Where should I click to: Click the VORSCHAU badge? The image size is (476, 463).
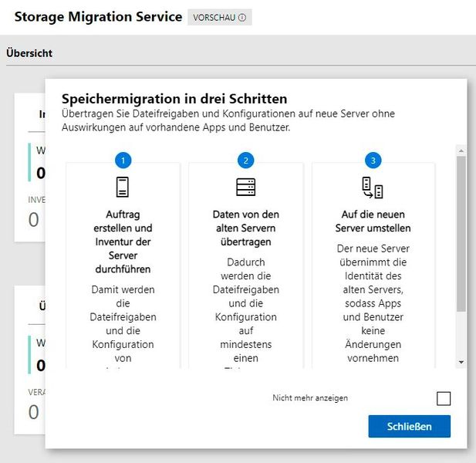click(x=219, y=17)
